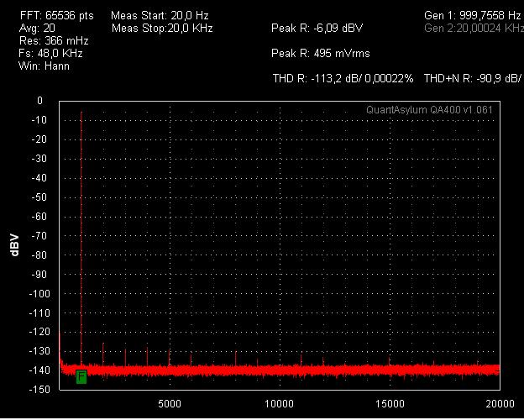Click the 'Gen 1: 999,7558 Hz' label
Screen dimensions: 524x420
(473, 15)
